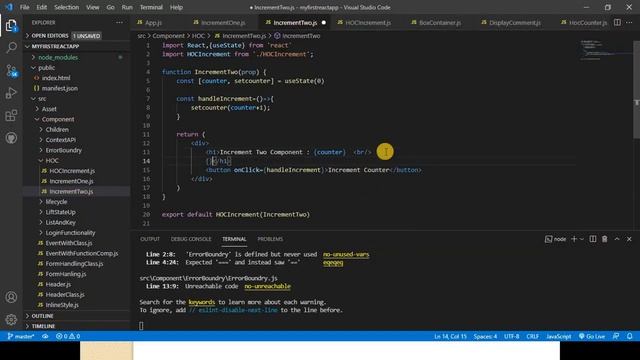This screenshot has height=360, width=640.
Task: Open notifications bell in status bar
Action: coord(629,336)
